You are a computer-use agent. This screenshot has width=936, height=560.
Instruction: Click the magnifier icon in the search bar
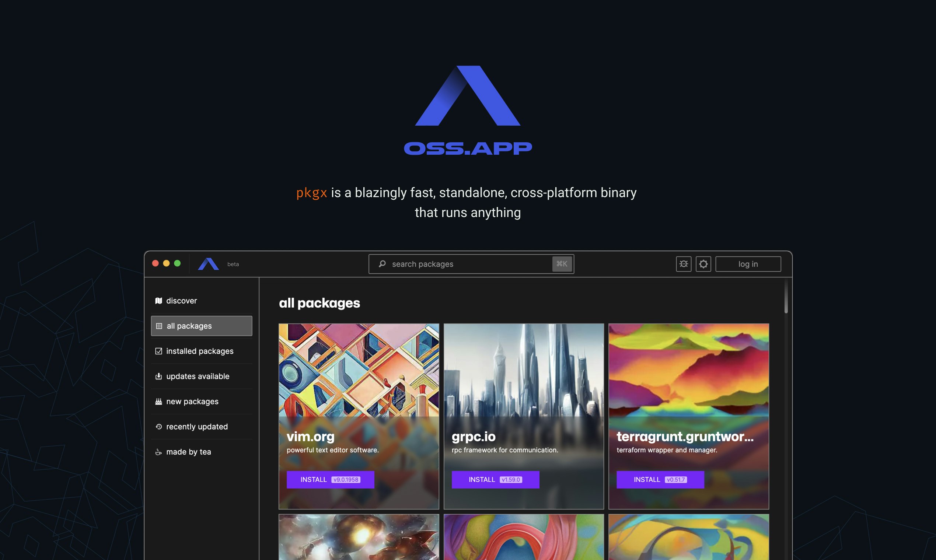tap(382, 264)
